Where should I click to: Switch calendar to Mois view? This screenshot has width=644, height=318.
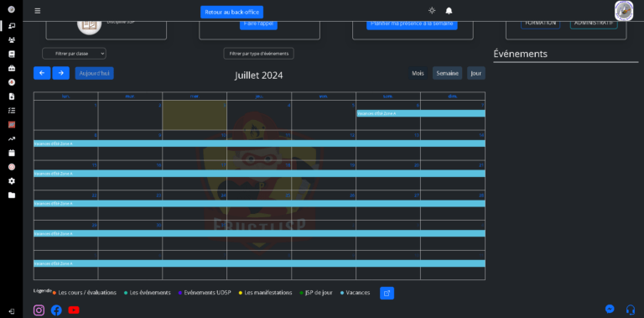pyautogui.click(x=418, y=73)
